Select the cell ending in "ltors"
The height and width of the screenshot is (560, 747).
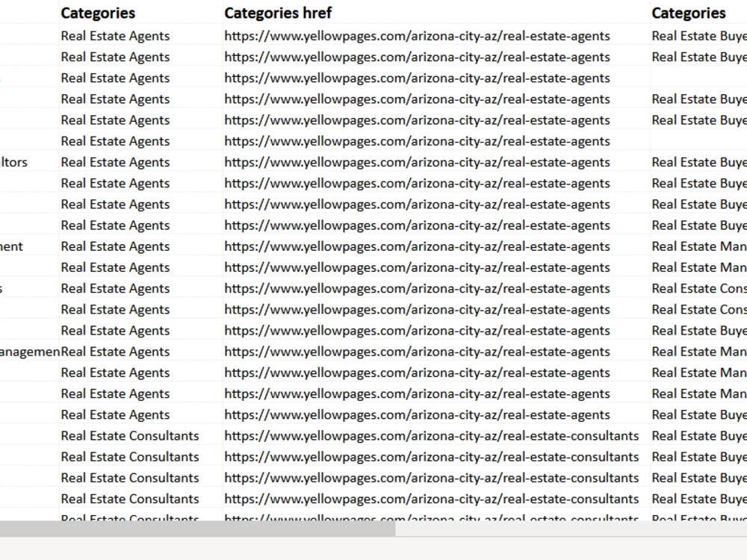(x=13, y=162)
